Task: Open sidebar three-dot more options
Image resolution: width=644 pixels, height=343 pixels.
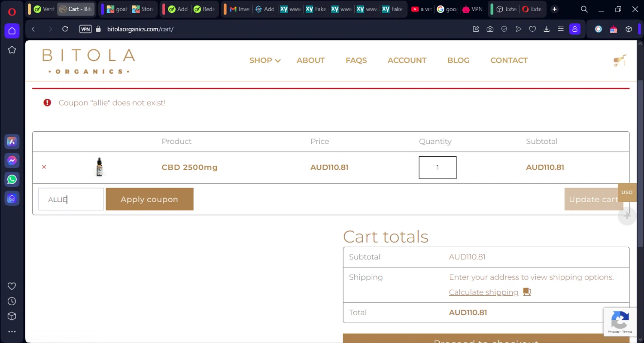Action: 12,332
